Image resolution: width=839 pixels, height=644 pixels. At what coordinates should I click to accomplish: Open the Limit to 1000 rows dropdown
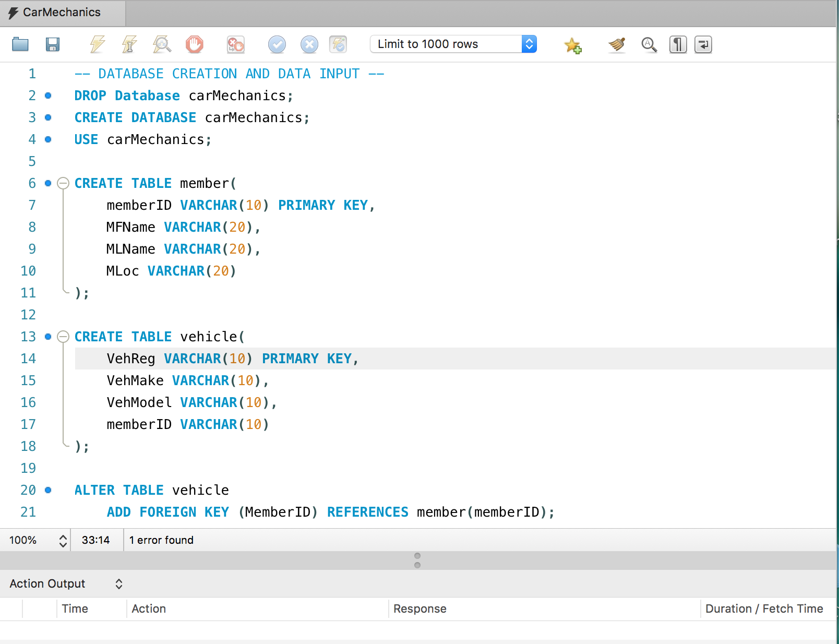tap(453, 44)
